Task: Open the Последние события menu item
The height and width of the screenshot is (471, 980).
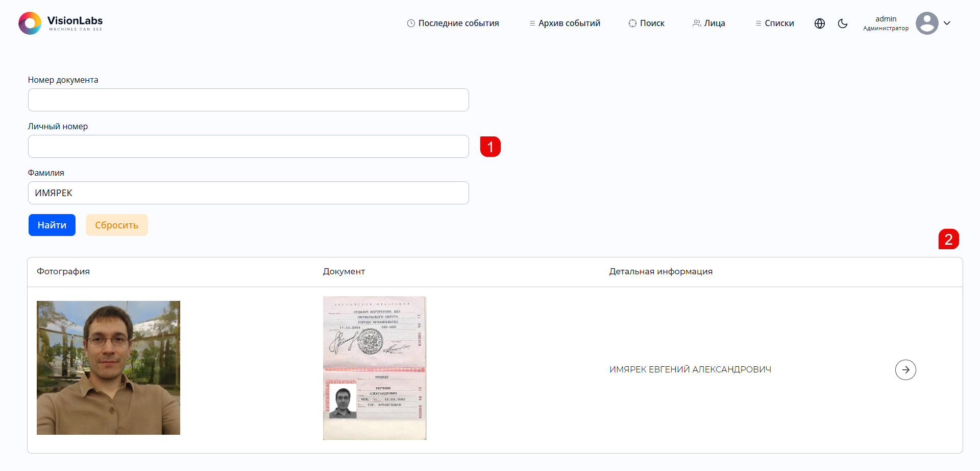Action: click(x=453, y=23)
